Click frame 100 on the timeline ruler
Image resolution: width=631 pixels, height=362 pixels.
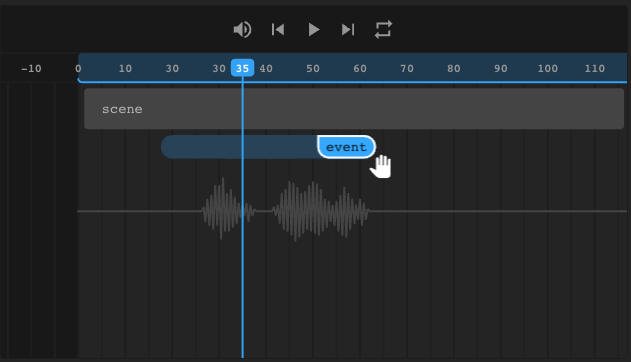[548, 68]
